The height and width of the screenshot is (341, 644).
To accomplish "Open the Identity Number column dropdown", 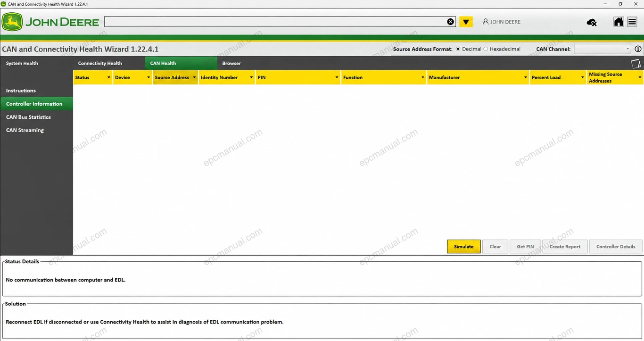I will (251, 77).
